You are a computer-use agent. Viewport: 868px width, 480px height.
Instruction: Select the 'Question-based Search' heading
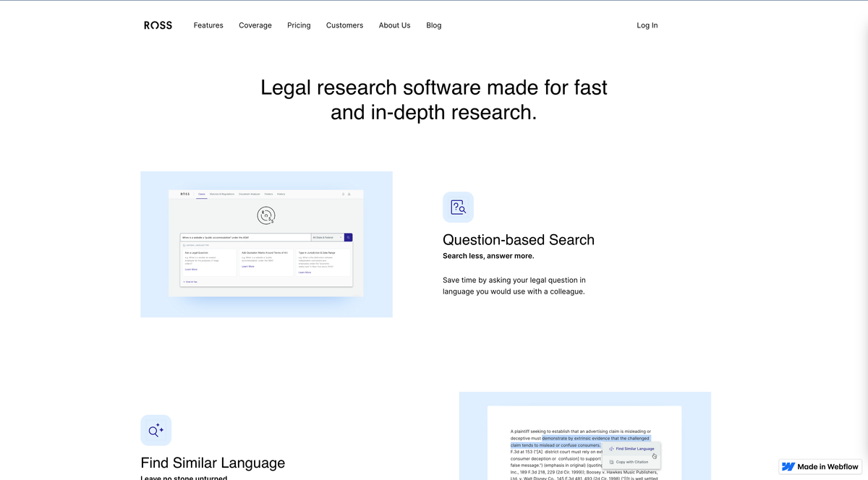(519, 240)
